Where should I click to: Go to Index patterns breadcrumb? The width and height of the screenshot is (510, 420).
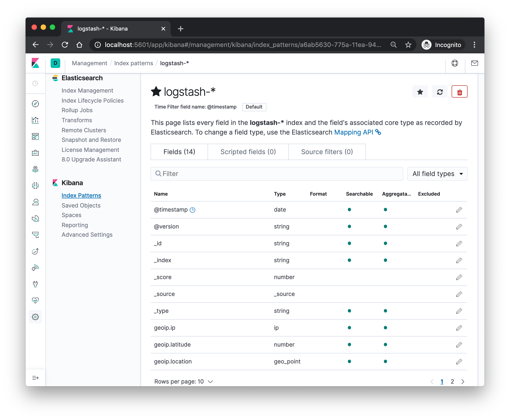point(134,63)
